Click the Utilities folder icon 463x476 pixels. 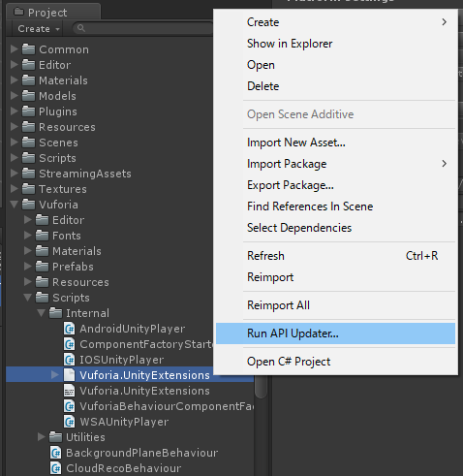55,437
